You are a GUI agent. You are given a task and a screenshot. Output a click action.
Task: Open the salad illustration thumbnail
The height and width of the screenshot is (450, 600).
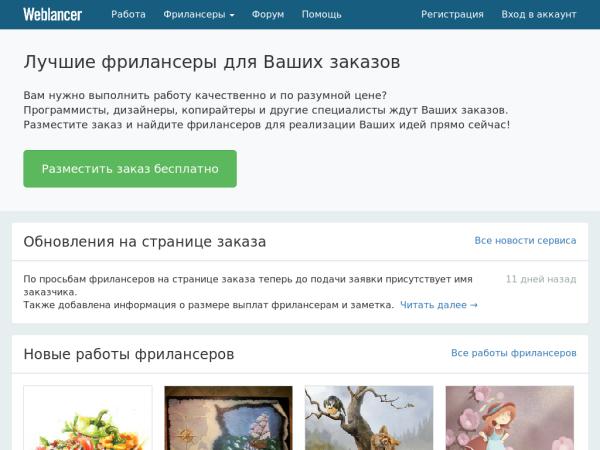click(x=88, y=418)
